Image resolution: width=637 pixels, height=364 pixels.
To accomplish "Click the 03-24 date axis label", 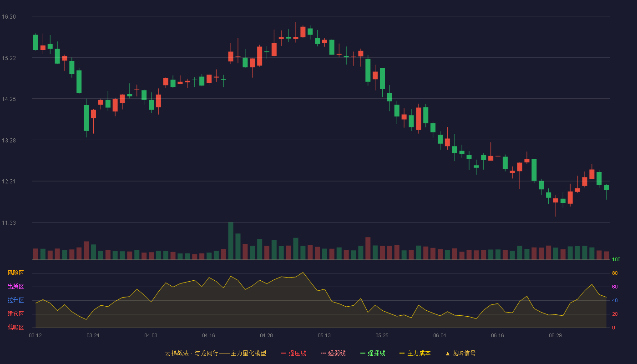I will pos(93,335).
